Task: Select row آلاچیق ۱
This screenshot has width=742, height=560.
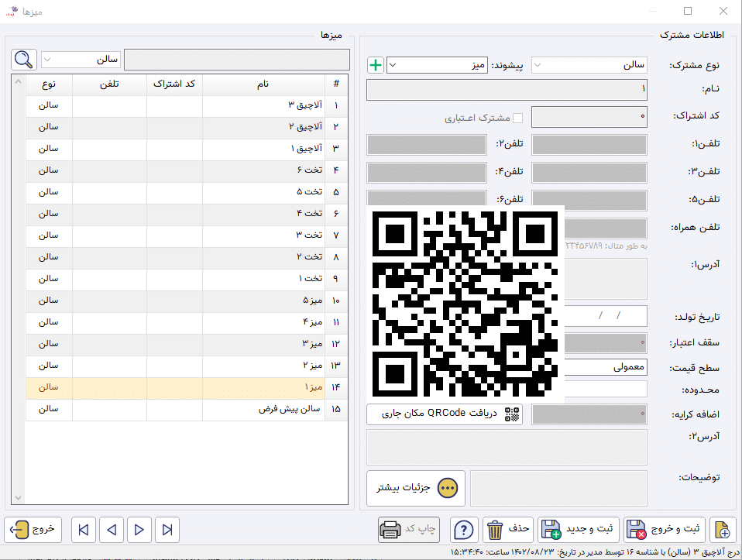Action: coord(187,149)
